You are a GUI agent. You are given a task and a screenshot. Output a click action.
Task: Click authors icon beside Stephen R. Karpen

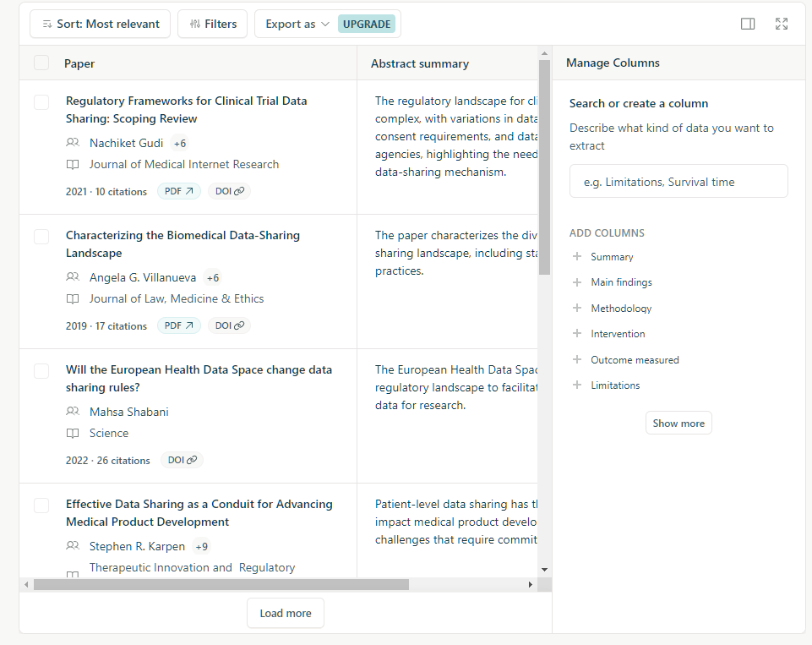coord(73,546)
